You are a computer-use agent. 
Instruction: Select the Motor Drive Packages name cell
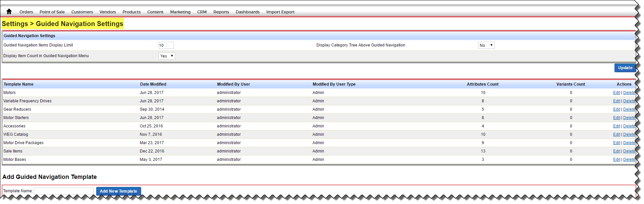[x=23, y=143]
